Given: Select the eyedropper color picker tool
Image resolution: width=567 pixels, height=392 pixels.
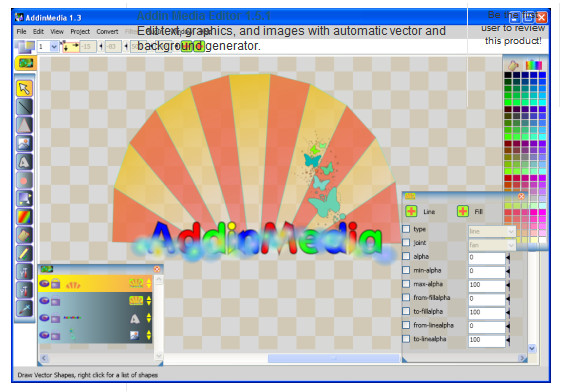Looking at the screenshot, I should pos(24,308).
